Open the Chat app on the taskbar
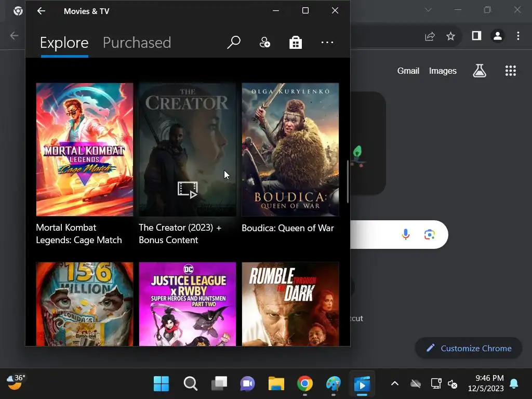 [247, 384]
